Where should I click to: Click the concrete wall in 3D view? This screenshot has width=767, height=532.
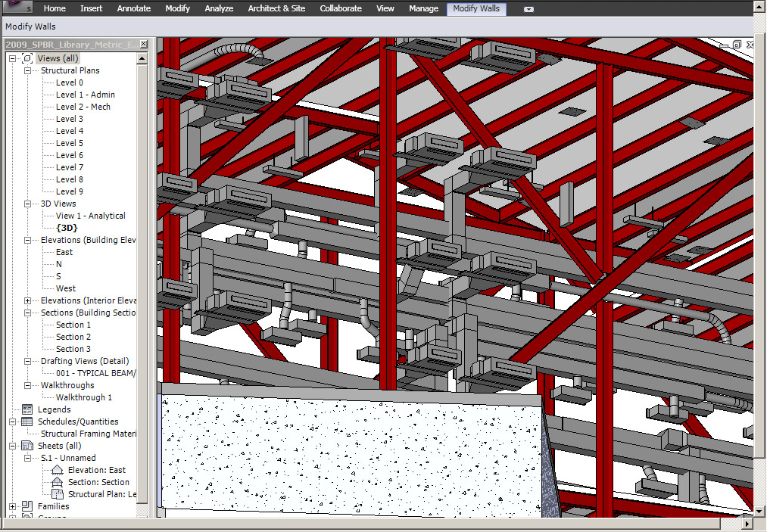coord(352,455)
